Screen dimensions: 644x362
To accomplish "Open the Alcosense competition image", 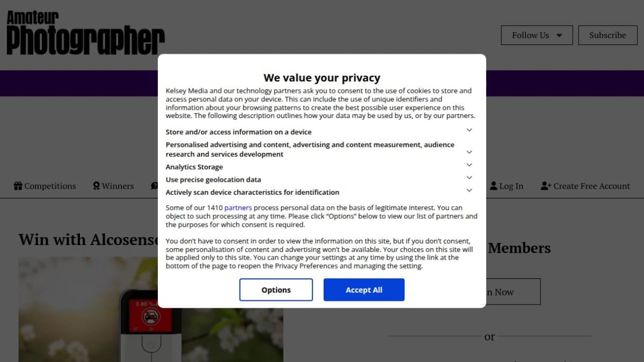I will [x=151, y=309].
